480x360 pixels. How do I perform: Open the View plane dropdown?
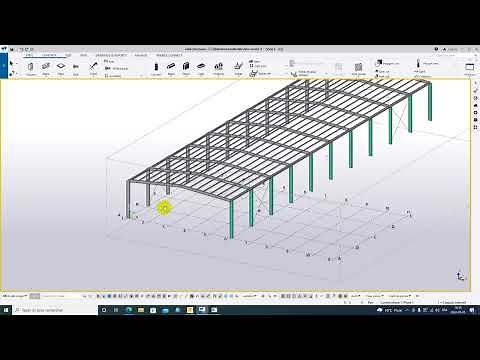(374, 296)
